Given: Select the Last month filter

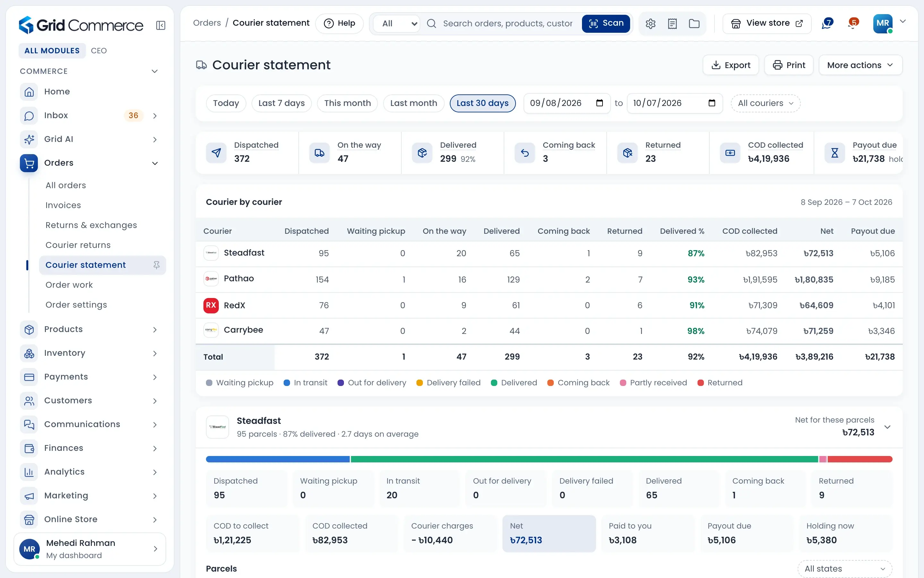Looking at the screenshot, I should coord(414,103).
